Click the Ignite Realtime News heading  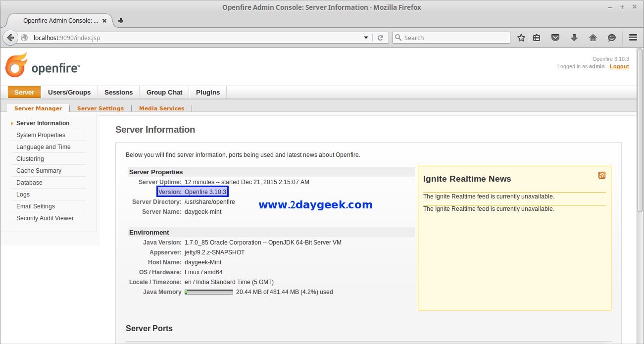(x=467, y=179)
